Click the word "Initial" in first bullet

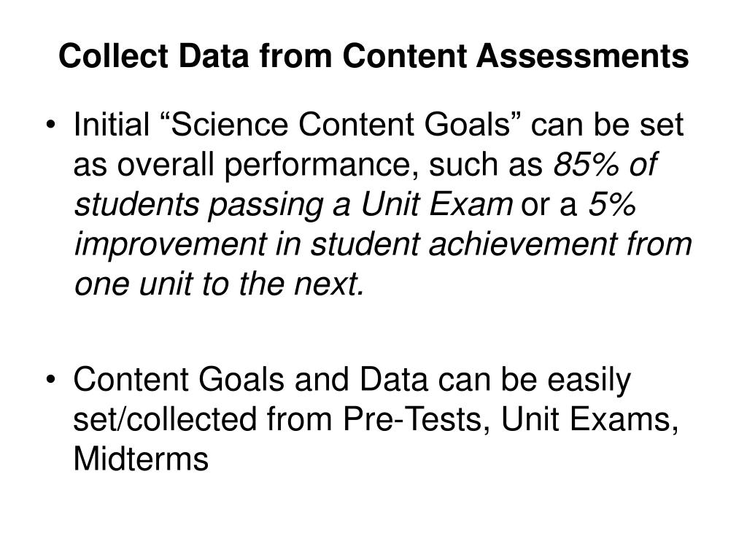(x=112, y=124)
